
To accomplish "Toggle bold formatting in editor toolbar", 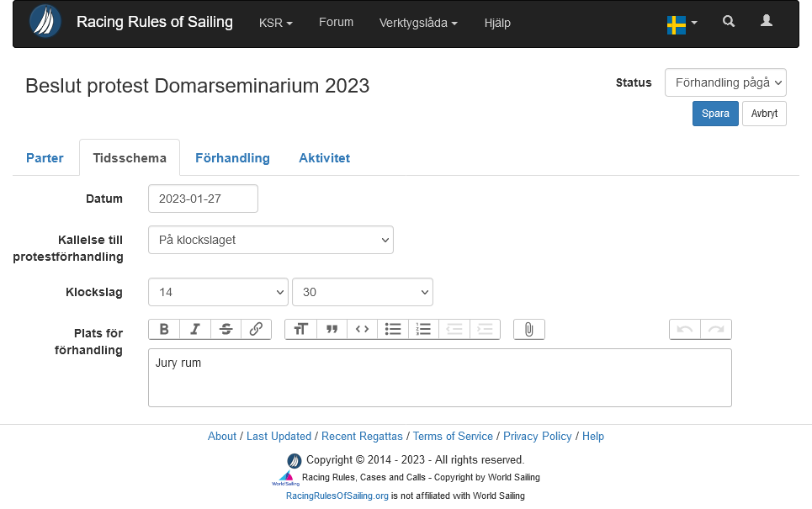I will tap(164, 329).
